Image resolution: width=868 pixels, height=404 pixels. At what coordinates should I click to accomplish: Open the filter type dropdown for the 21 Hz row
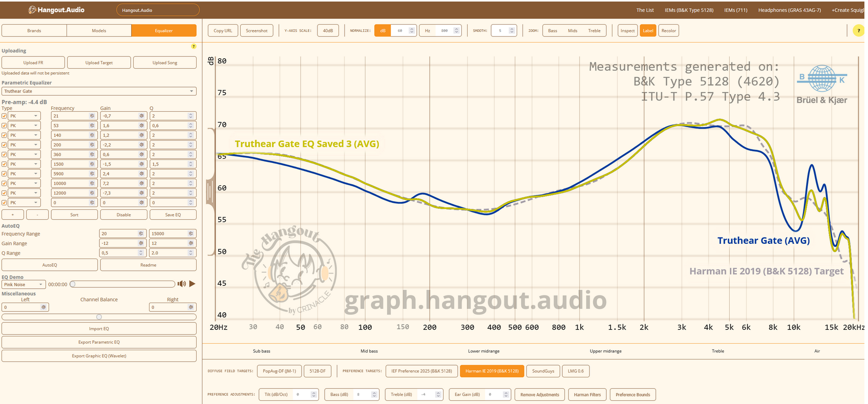(x=24, y=116)
